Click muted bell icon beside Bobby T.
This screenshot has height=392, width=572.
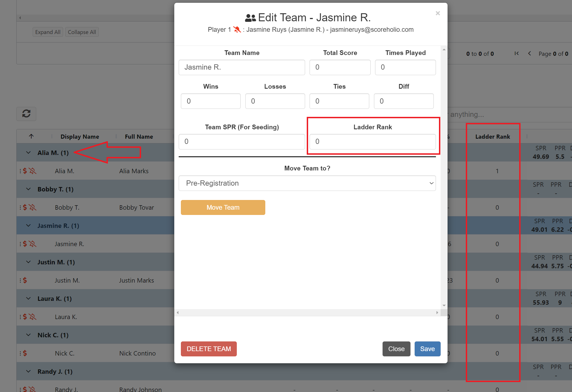pyautogui.click(x=33, y=207)
